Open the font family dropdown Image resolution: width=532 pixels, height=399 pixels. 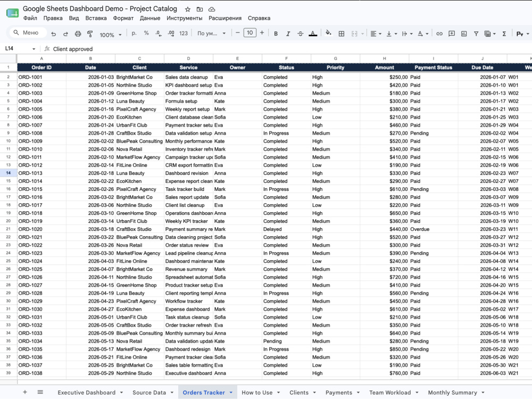click(x=211, y=33)
